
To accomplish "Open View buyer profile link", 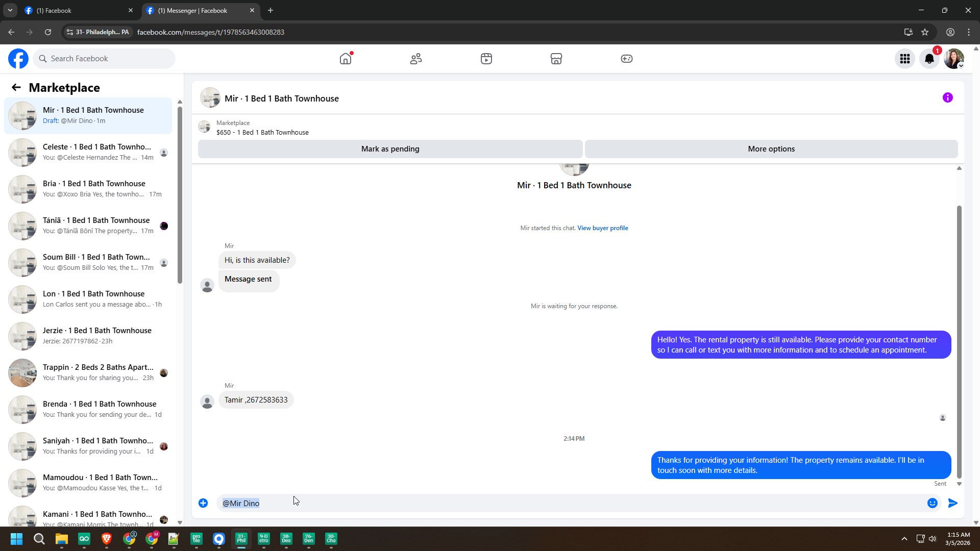I will [x=603, y=228].
